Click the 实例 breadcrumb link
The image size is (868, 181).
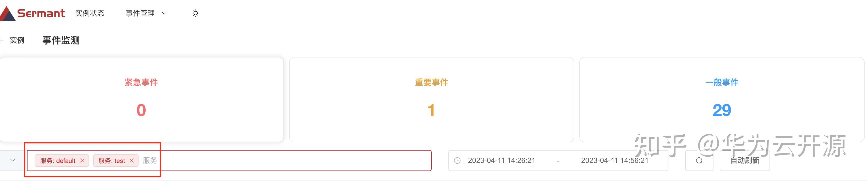coord(17,40)
